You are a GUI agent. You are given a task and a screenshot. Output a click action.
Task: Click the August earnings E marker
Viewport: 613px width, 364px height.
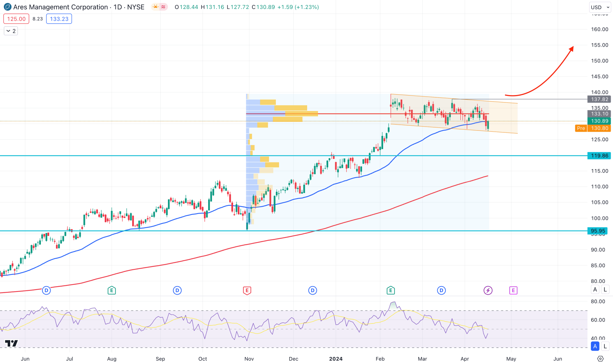(111, 290)
